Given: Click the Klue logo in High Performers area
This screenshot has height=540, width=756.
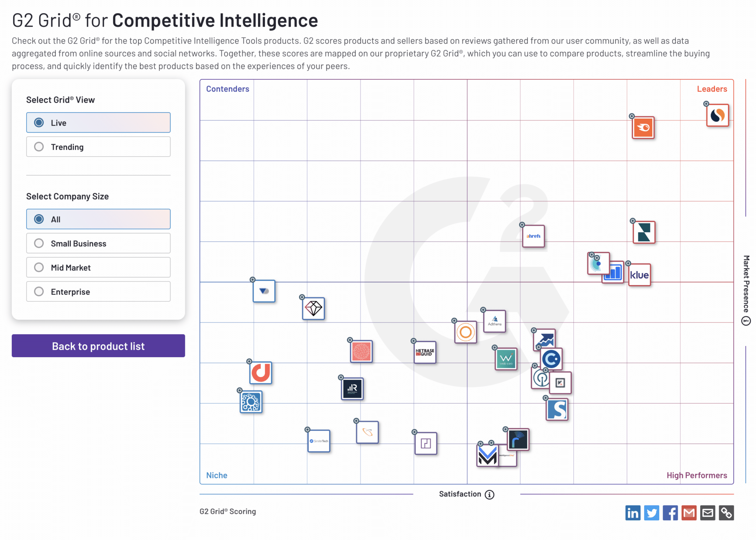Looking at the screenshot, I should pos(640,275).
